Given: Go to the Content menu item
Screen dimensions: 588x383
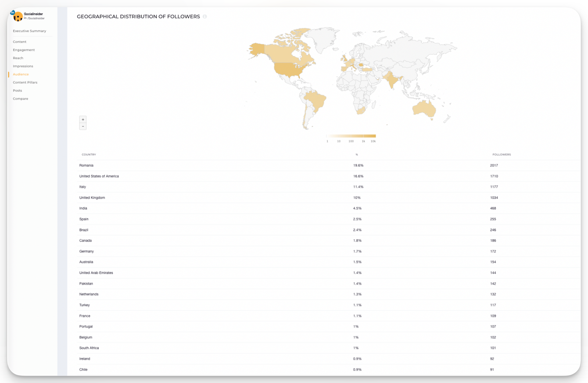Looking at the screenshot, I should click(19, 42).
